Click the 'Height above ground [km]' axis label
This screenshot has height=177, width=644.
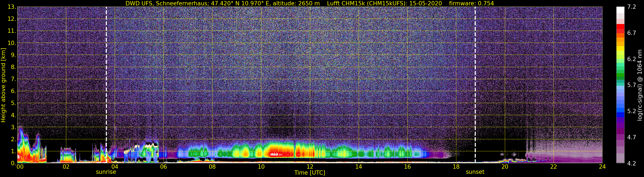pyautogui.click(x=3, y=85)
